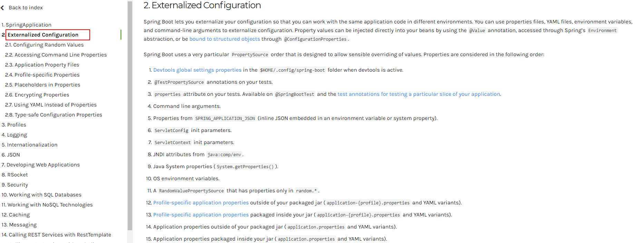
Task: Follow the bound to structured objects link
Action: click(225, 39)
